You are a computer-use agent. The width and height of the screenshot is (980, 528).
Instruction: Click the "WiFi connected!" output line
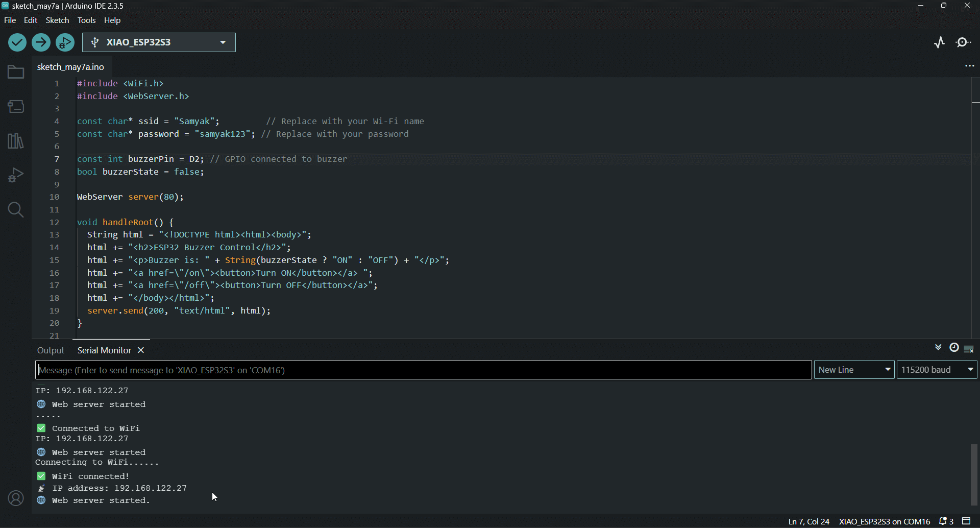(91, 476)
